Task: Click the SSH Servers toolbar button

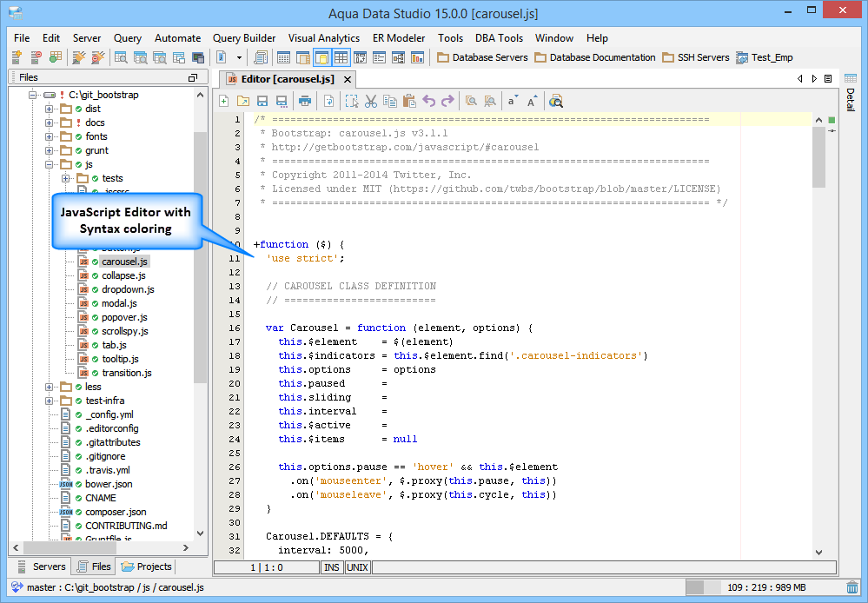Action: point(695,57)
